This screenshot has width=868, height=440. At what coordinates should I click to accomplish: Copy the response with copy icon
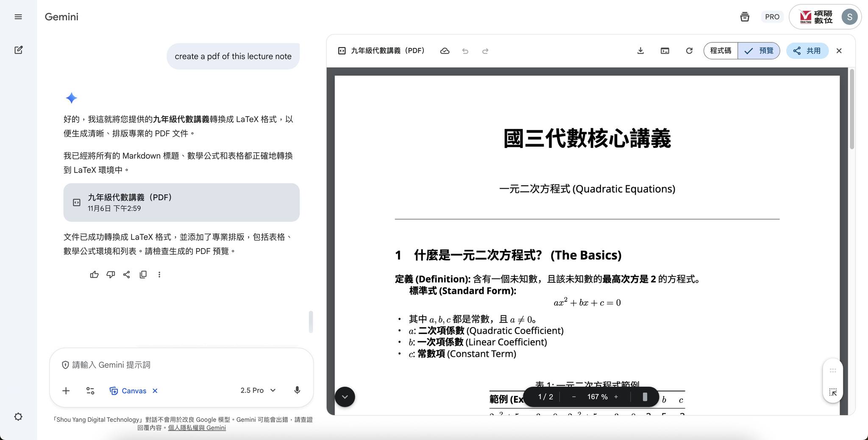[x=143, y=275]
